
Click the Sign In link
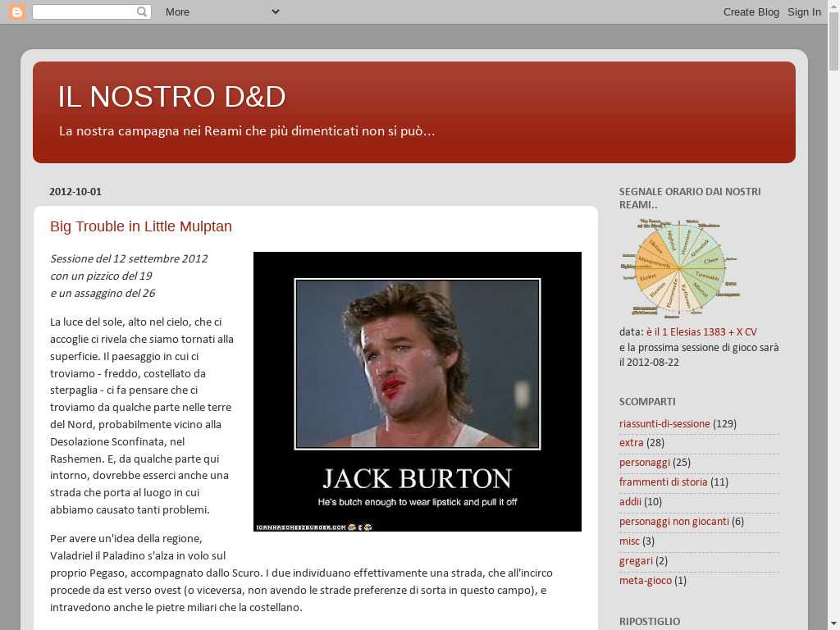(x=804, y=11)
